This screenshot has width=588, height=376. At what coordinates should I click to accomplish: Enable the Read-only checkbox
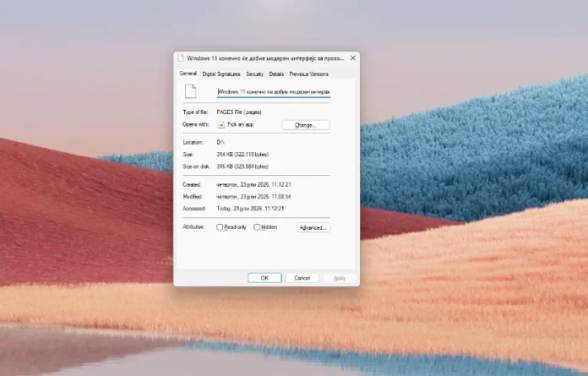(220, 227)
